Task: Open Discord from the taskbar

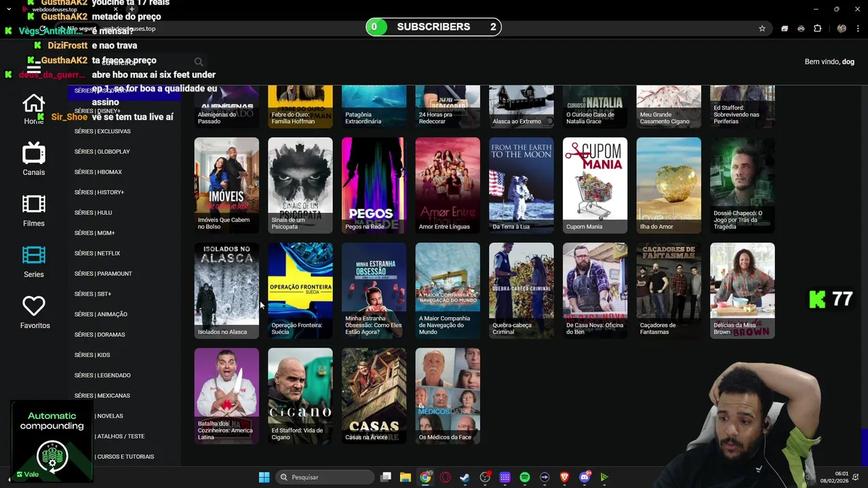Action: tap(585, 477)
